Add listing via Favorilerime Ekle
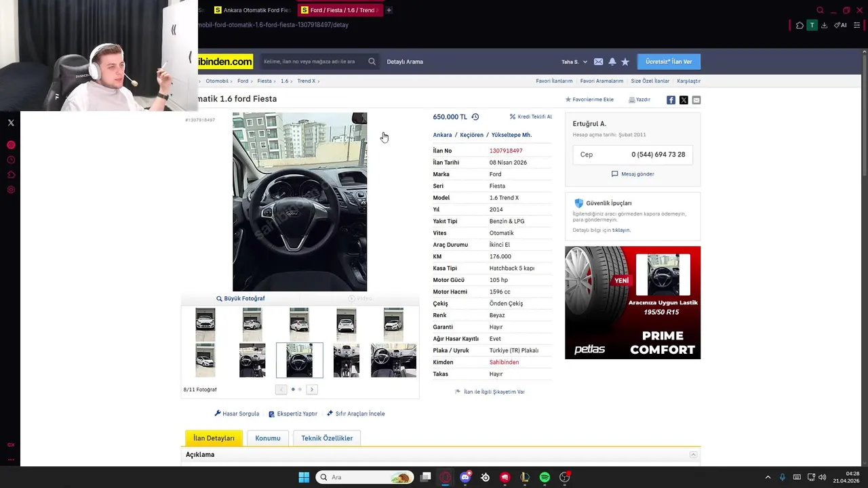Screen dimensions: 868x488 point(589,100)
